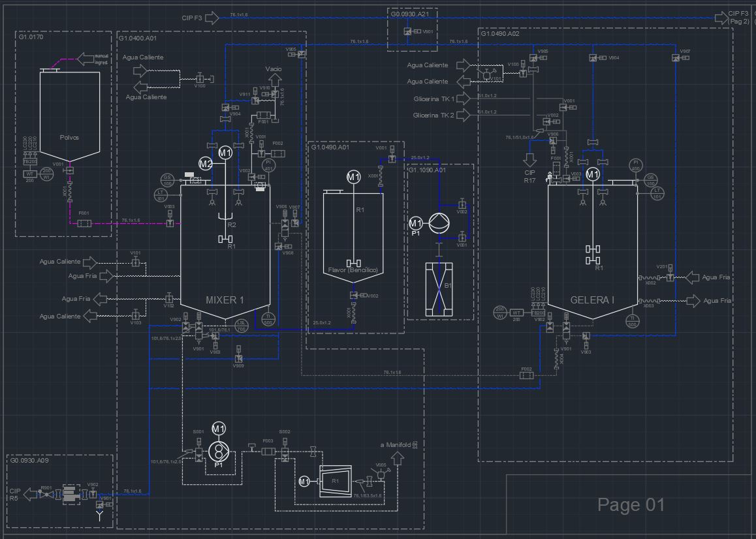Select the Flavor (Bencílico) label text
Screen dimensions: 756x539
[353, 270]
